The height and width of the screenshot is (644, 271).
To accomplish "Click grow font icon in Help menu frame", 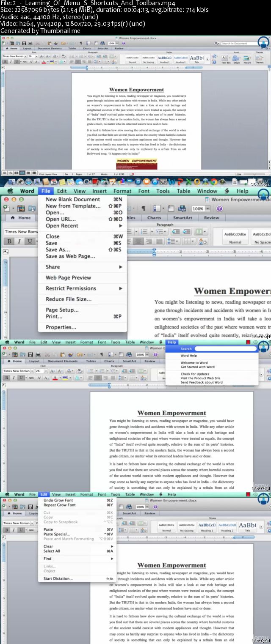I will tap(52, 371).
